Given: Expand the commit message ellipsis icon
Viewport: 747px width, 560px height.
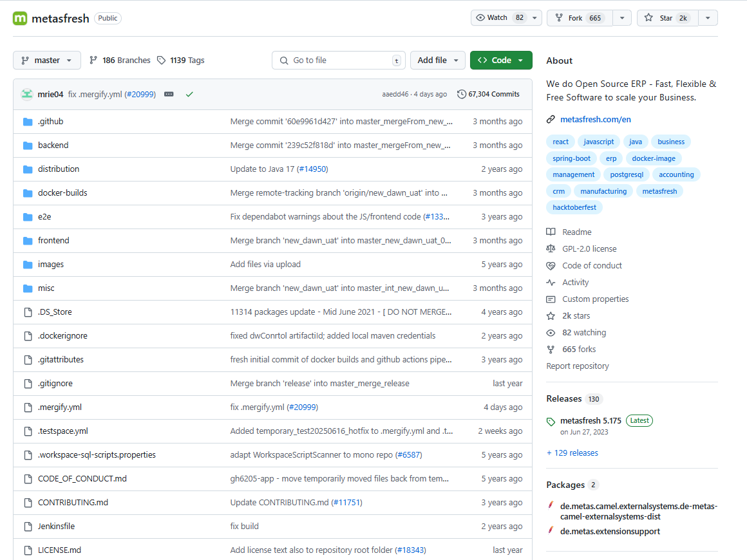Looking at the screenshot, I should coord(169,94).
